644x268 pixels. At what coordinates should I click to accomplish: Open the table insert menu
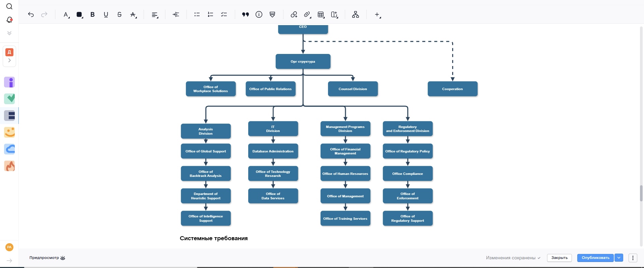(x=321, y=14)
